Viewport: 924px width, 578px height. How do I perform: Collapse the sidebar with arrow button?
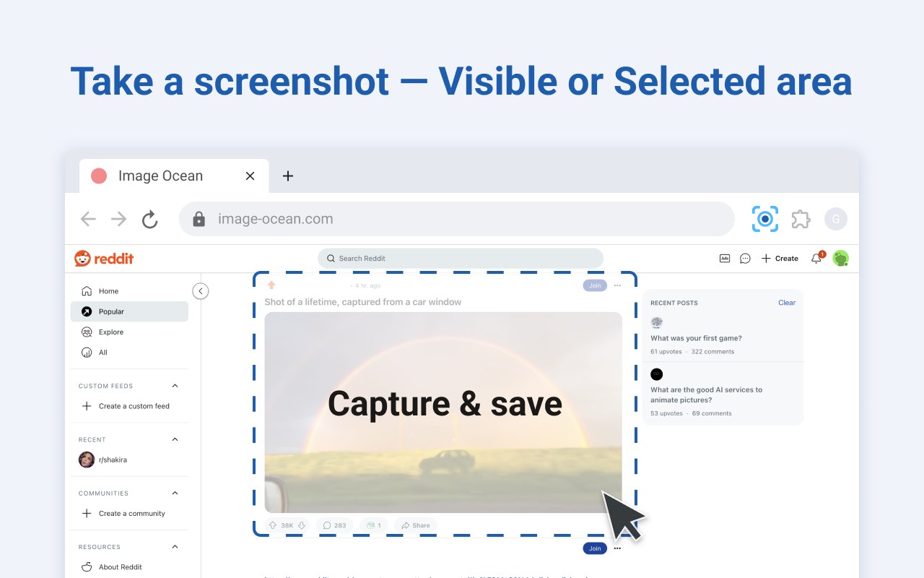[201, 291]
